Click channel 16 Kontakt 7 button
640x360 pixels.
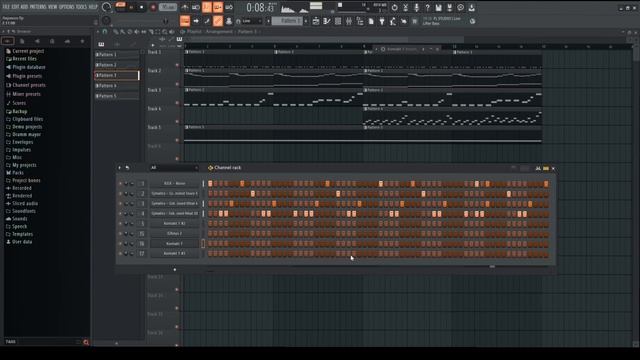click(x=175, y=244)
